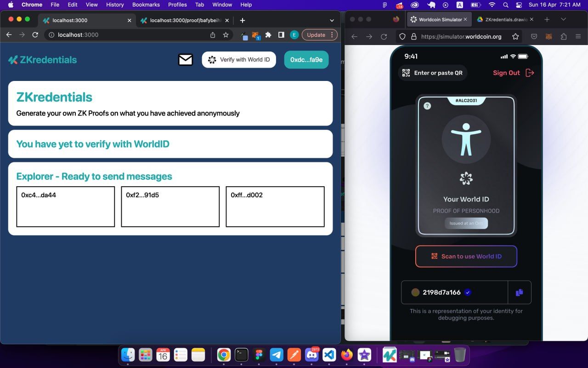Image resolution: width=588 pixels, height=368 pixels.
Task: Click the ZKredentials logo in the page header
Action: click(43, 60)
